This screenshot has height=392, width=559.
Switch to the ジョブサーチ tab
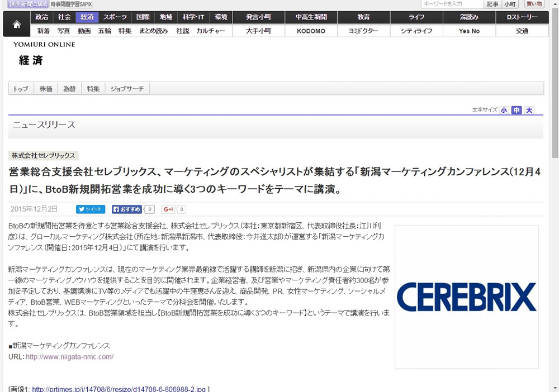(127, 89)
